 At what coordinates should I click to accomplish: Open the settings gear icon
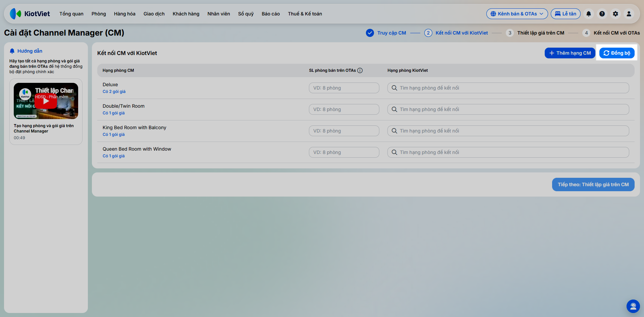tap(615, 14)
